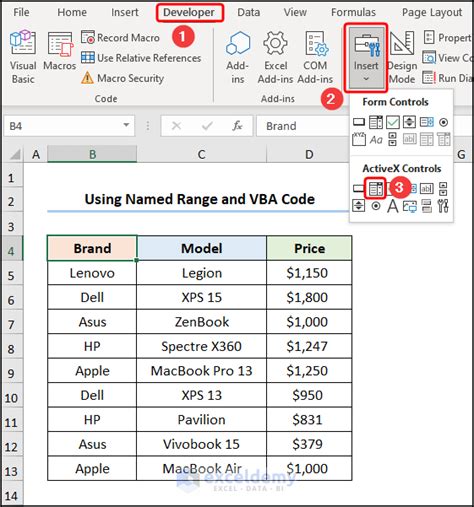This screenshot has width=474, height=507.
Task: Expand the Insert controls dropdown
Action: [366, 58]
